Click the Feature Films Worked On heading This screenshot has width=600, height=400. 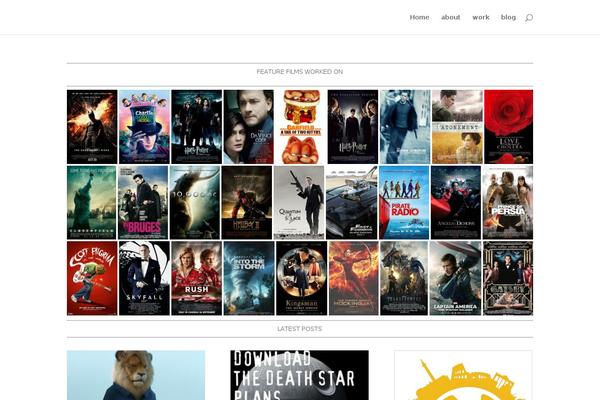(300, 72)
